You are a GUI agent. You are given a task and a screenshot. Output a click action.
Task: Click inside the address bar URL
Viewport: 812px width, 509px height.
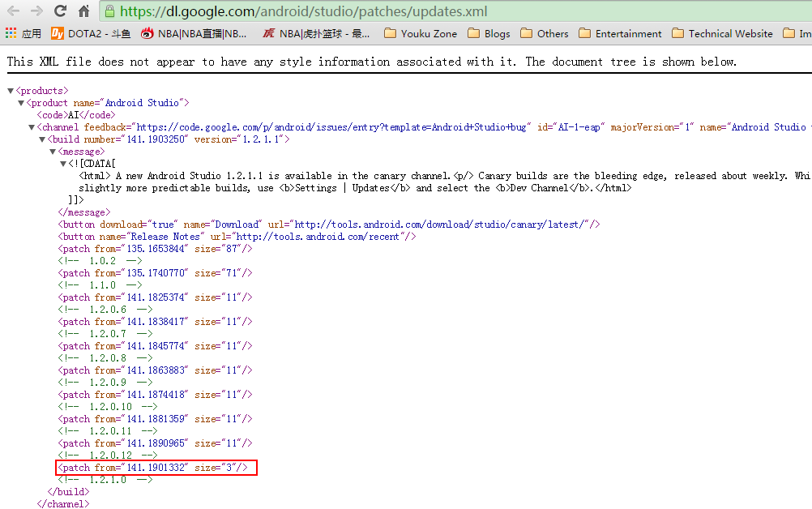[x=284, y=11]
